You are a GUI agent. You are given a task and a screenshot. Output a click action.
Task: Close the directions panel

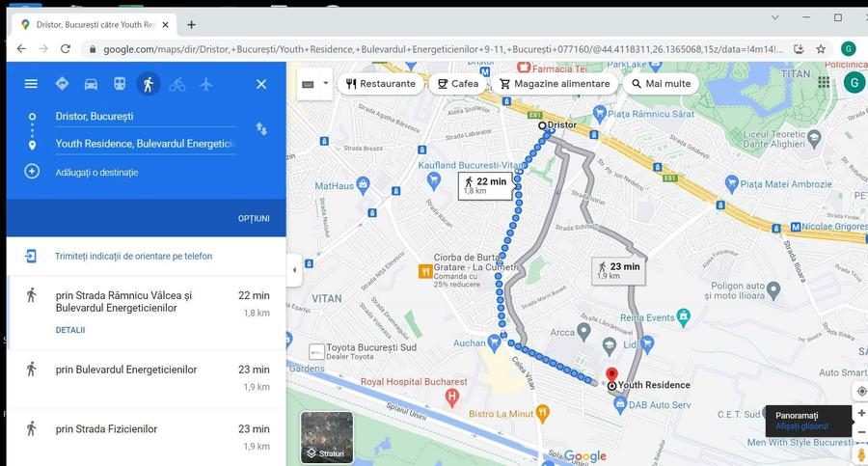tap(261, 84)
